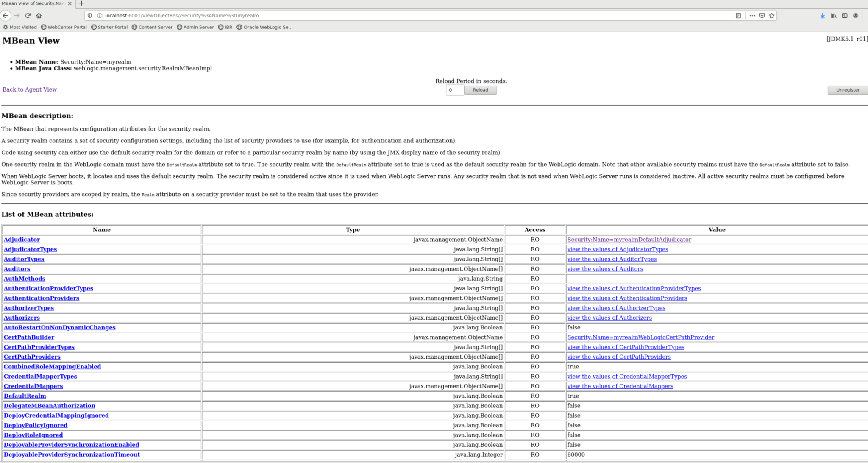Image resolution: width=868 pixels, height=463 pixels.
Task: Open the downloads arrow icon
Action: pos(823,16)
